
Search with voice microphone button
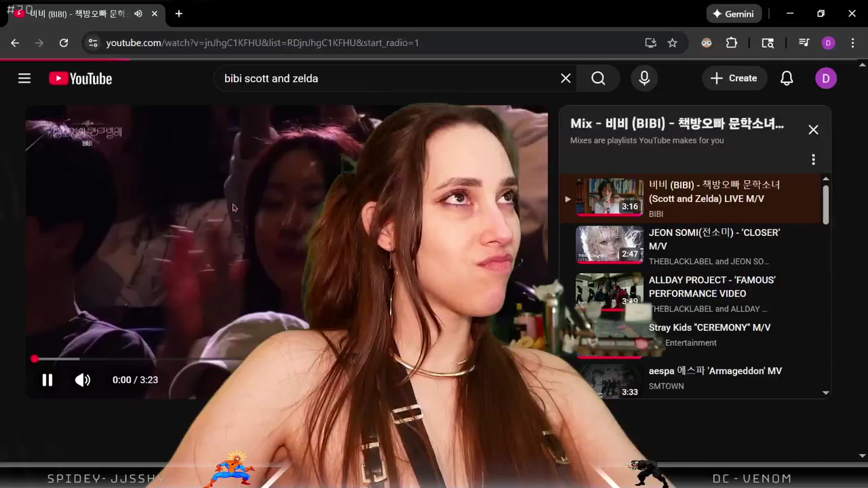tap(644, 78)
